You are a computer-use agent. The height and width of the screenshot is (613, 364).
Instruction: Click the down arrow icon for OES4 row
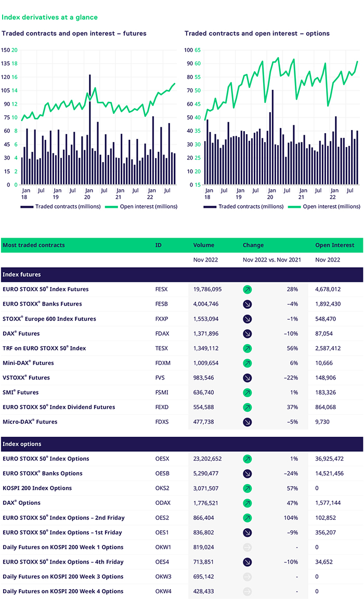[248, 562]
